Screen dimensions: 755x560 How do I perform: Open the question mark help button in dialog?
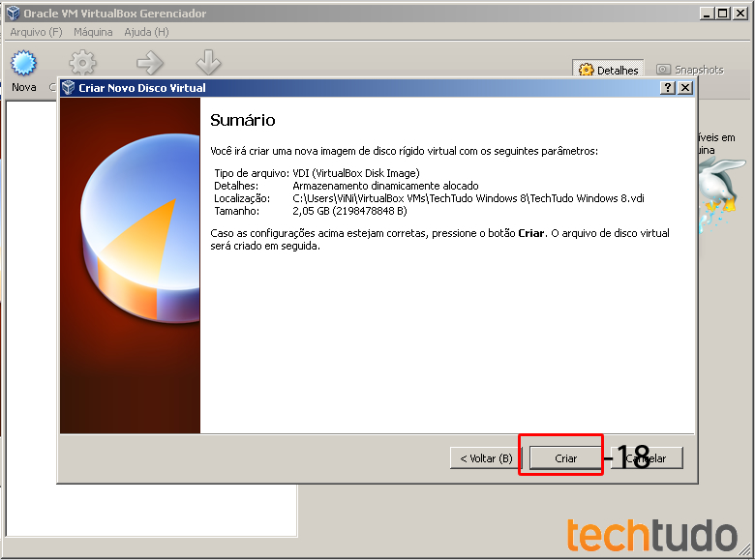(x=667, y=88)
